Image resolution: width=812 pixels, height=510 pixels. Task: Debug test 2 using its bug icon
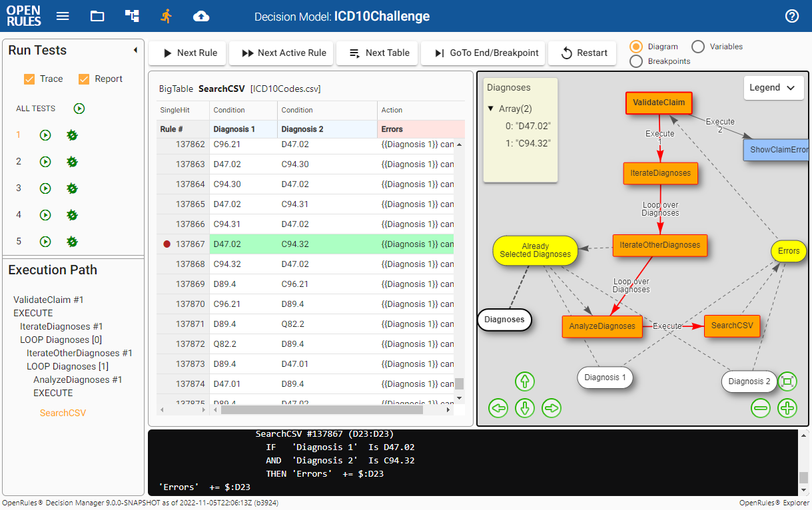click(x=71, y=162)
